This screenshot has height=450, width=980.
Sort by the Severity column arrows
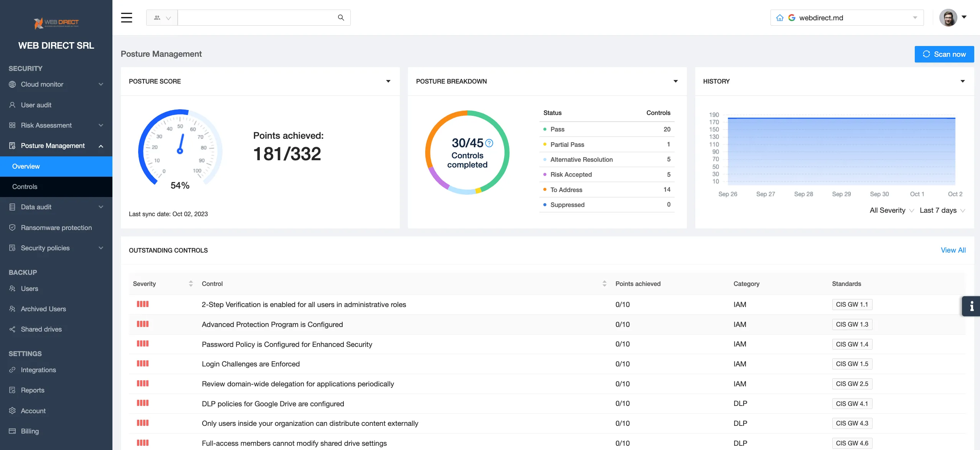191,284
